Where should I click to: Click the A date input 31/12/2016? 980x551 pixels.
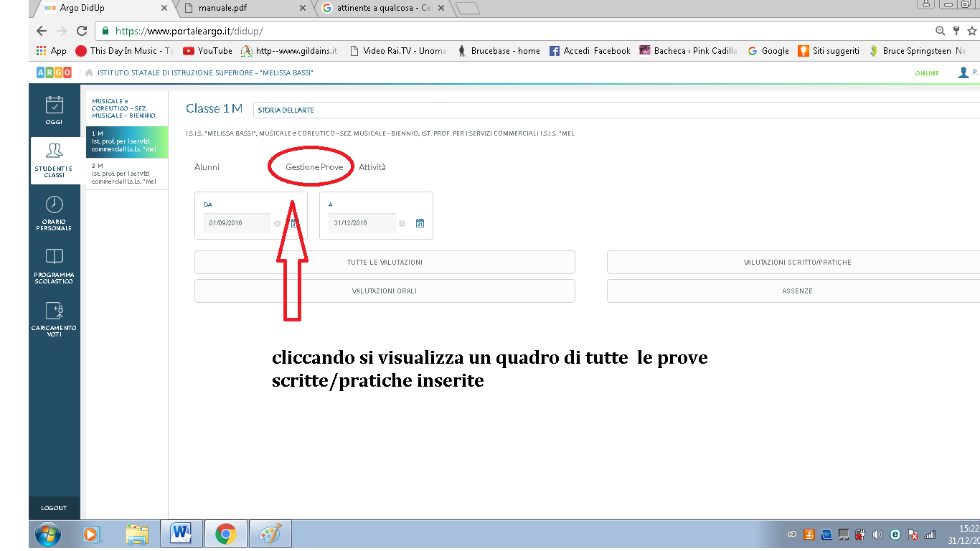click(x=362, y=223)
